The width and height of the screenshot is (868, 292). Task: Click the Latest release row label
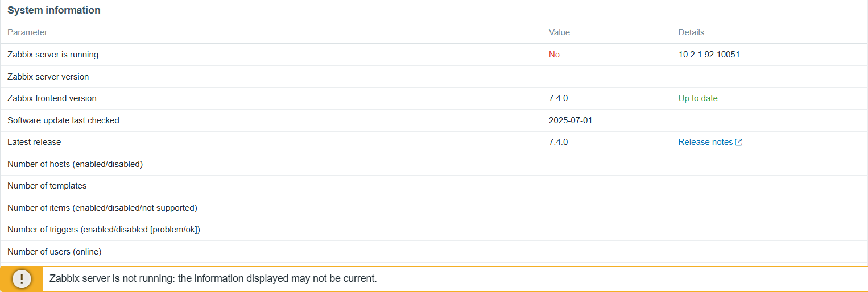click(34, 142)
